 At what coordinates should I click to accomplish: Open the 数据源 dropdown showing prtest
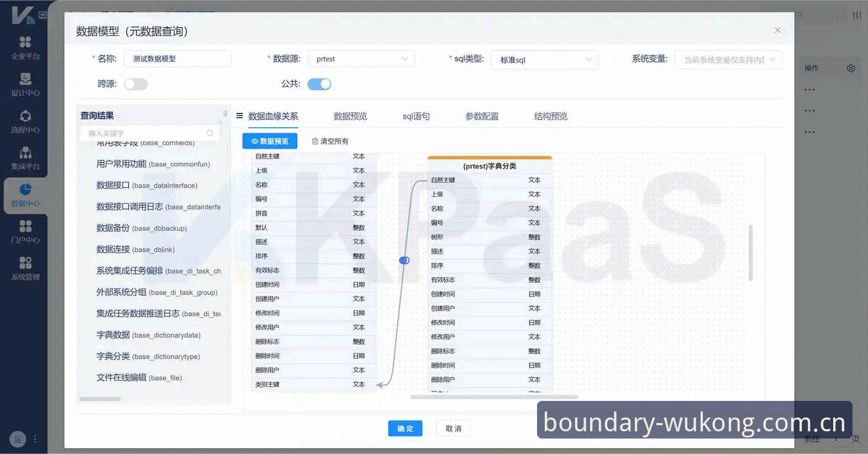361,59
